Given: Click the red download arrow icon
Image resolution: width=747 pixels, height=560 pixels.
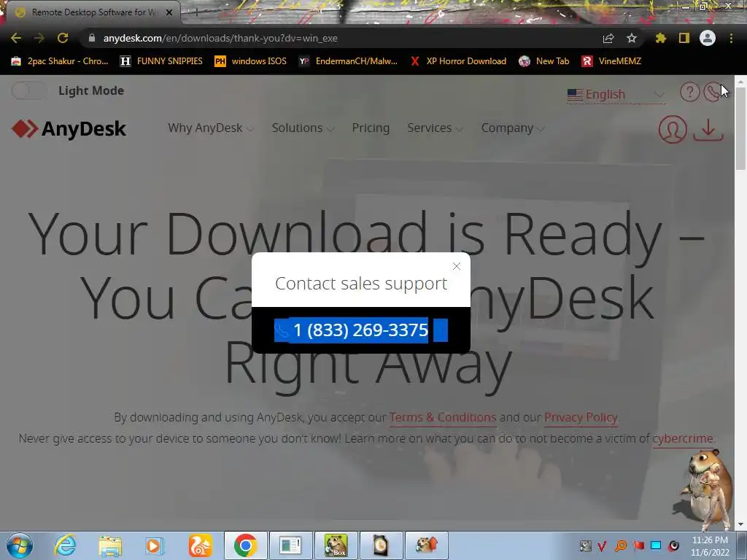Looking at the screenshot, I should (x=708, y=130).
